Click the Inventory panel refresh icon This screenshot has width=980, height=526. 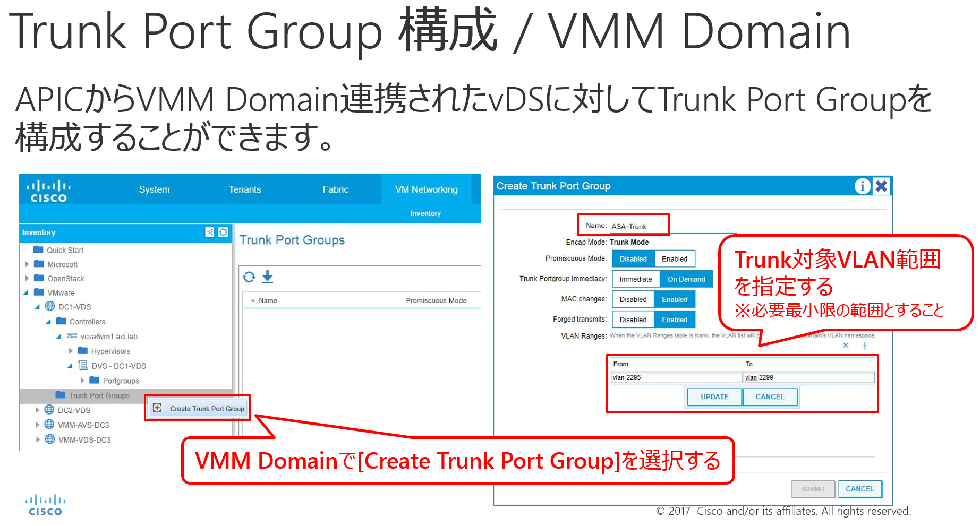pos(223,232)
